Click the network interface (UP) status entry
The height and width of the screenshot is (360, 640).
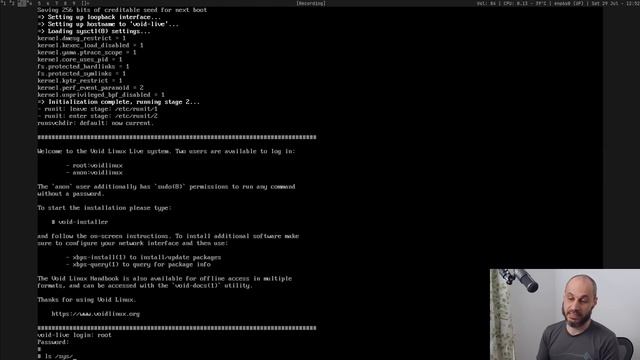pyautogui.click(x=569, y=3)
